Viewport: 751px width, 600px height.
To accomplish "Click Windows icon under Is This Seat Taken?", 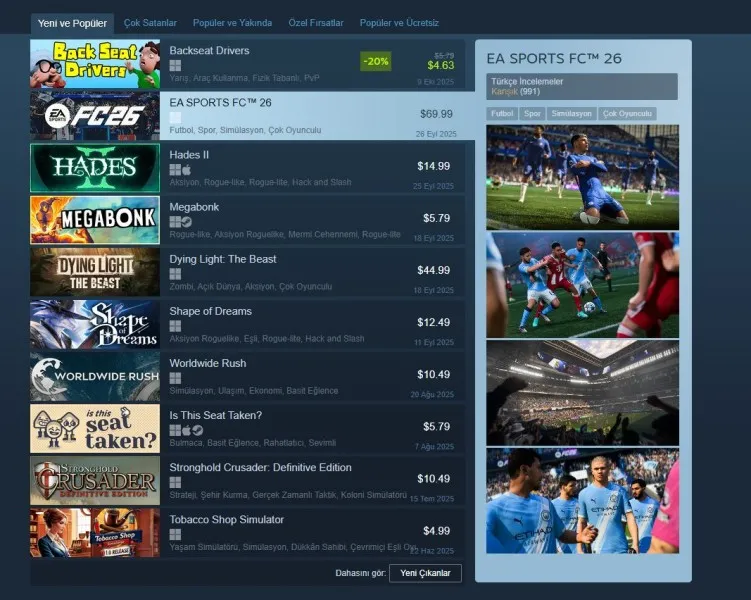I will click(x=175, y=430).
